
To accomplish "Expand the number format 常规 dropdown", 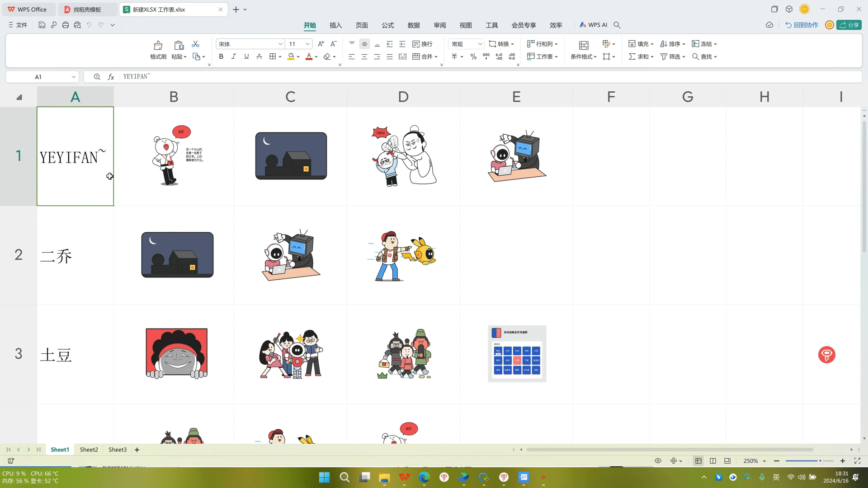I will [480, 44].
